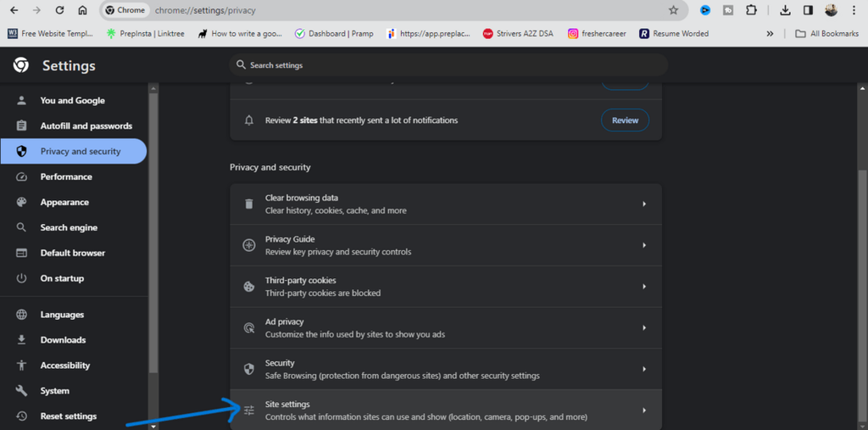Click the person icon for You and Google
Viewport: 868px width, 430px height.
click(21, 100)
